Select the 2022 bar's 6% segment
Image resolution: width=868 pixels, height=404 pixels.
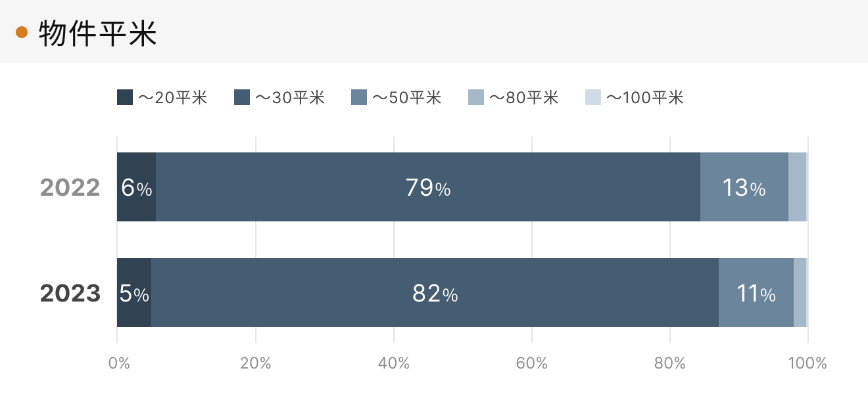(137, 187)
